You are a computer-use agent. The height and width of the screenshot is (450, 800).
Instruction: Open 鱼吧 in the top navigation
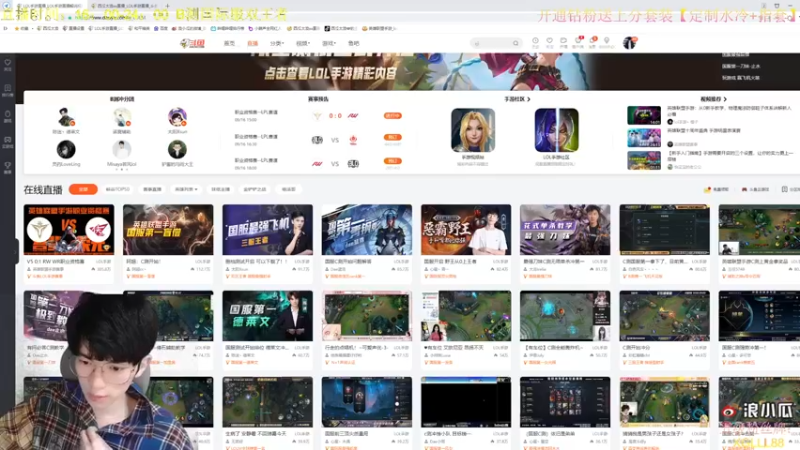point(354,43)
